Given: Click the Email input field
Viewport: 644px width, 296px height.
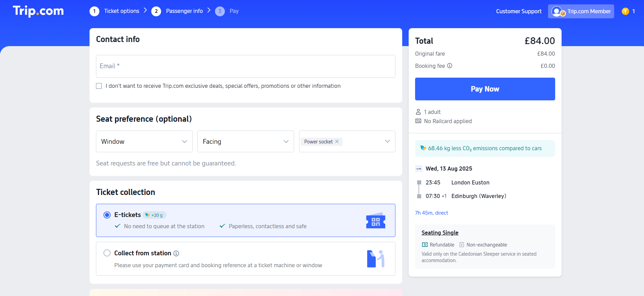Looking at the screenshot, I should (x=246, y=66).
